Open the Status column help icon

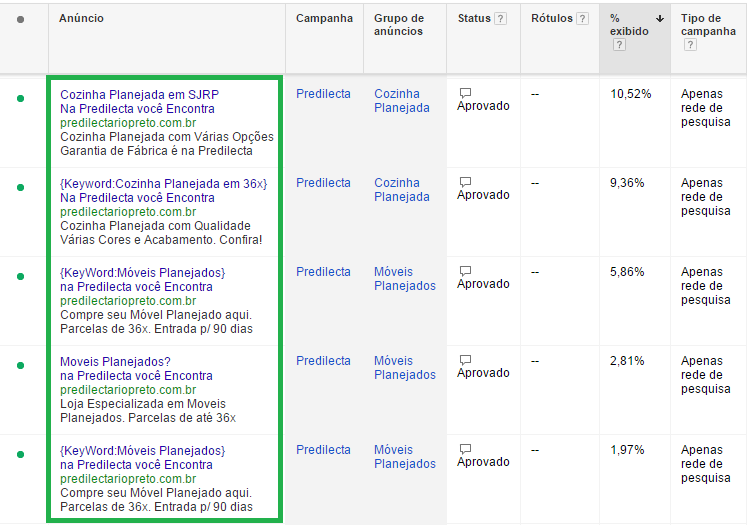coord(500,19)
